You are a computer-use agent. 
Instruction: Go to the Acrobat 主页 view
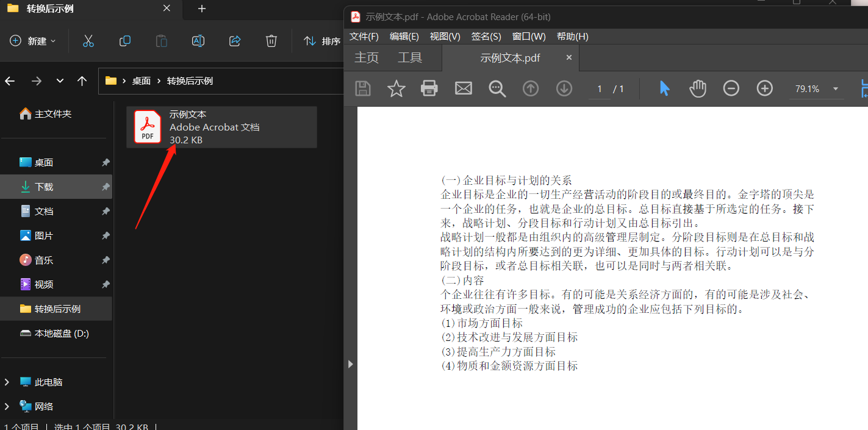pyautogui.click(x=367, y=57)
